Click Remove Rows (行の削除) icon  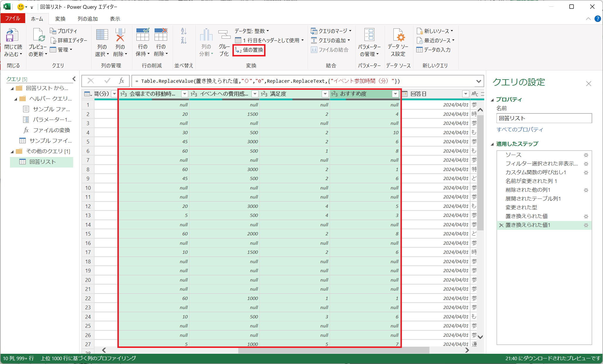(161, 35)
